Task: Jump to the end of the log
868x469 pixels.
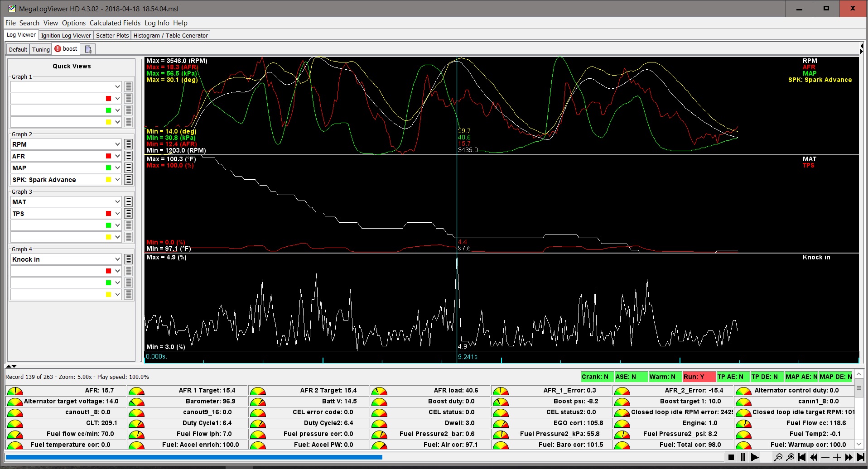Action: (x=860, y=457)
